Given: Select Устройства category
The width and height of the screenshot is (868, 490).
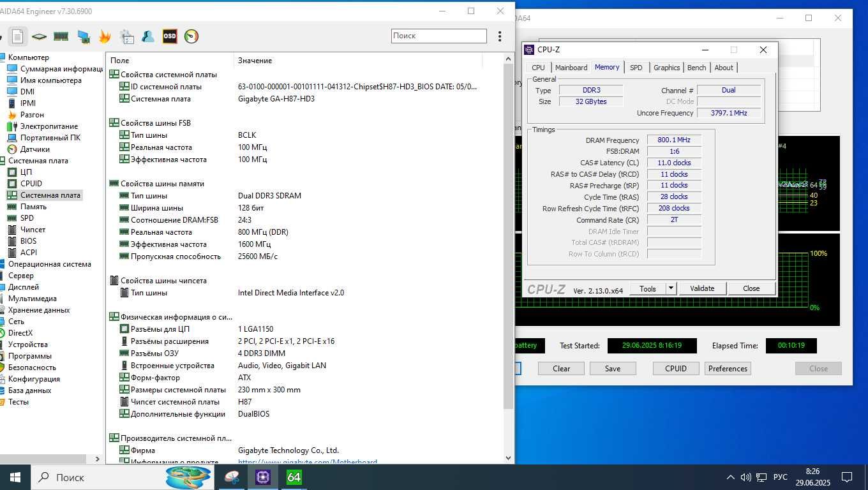Looking at the screenshot, I should click(x=27, y=345).
